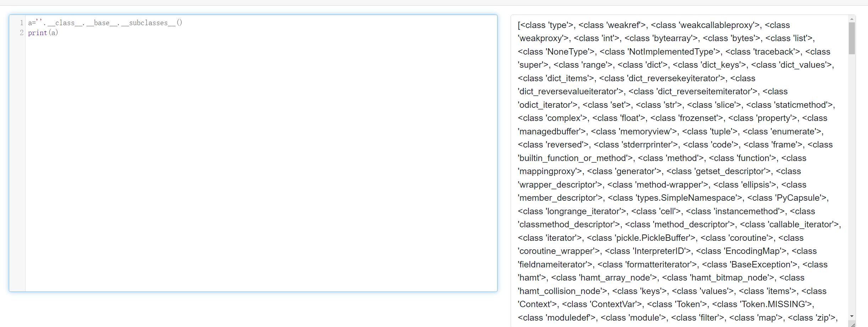Image resolution: width=868 pixels, height=327 pixels.
Task: Click 'mappingproxy' in the output
Action: point(547,171)
